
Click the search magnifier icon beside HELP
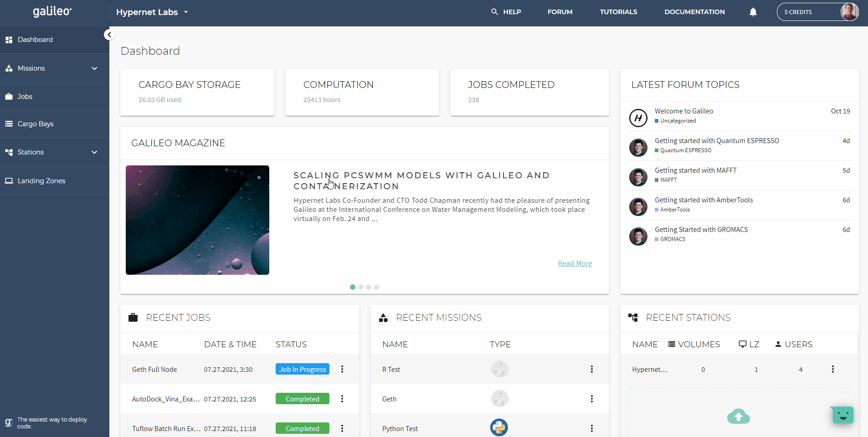[x=494, y=12]
